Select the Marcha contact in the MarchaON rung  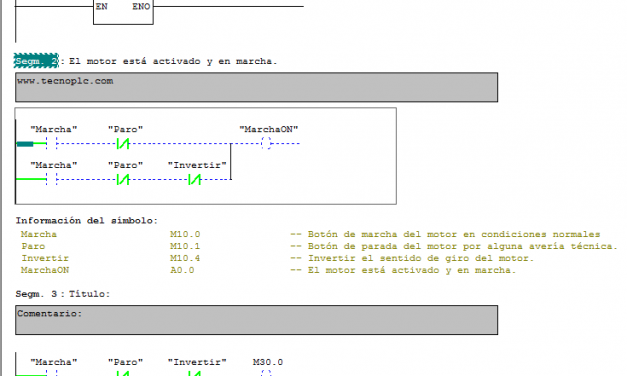point(52,143)
